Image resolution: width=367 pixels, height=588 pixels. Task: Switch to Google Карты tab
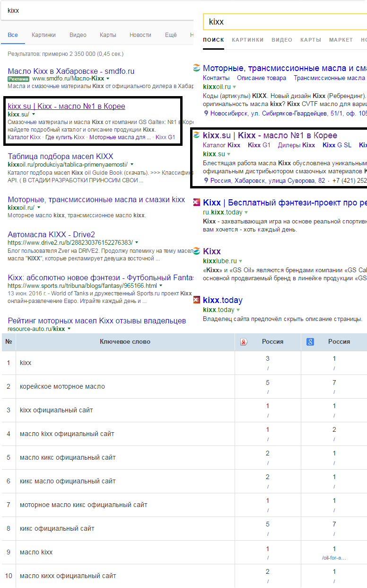point(108,35)
